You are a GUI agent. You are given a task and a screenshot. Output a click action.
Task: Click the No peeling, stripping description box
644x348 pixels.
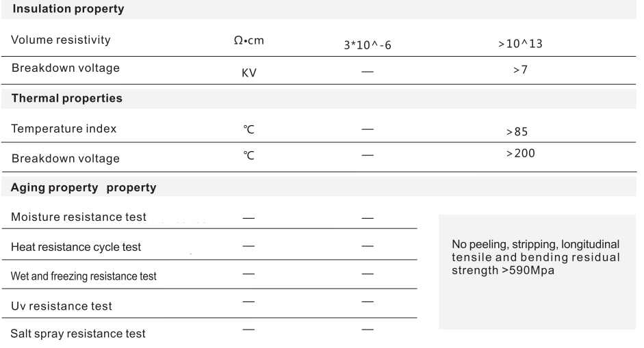click(x=537, y=271)
